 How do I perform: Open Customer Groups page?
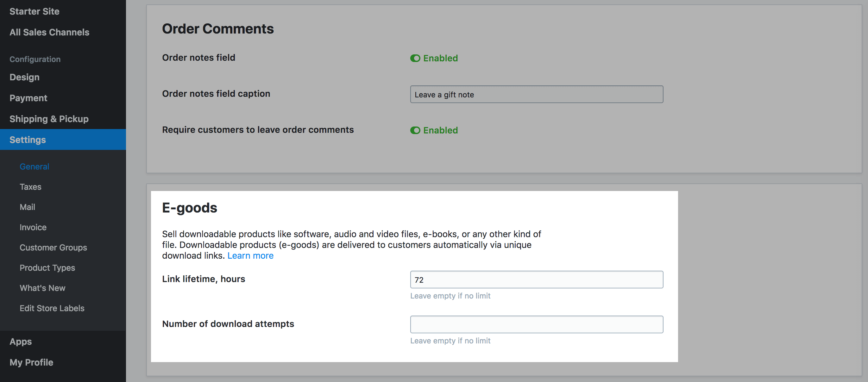pyautogui.click(x=53, y=247)
